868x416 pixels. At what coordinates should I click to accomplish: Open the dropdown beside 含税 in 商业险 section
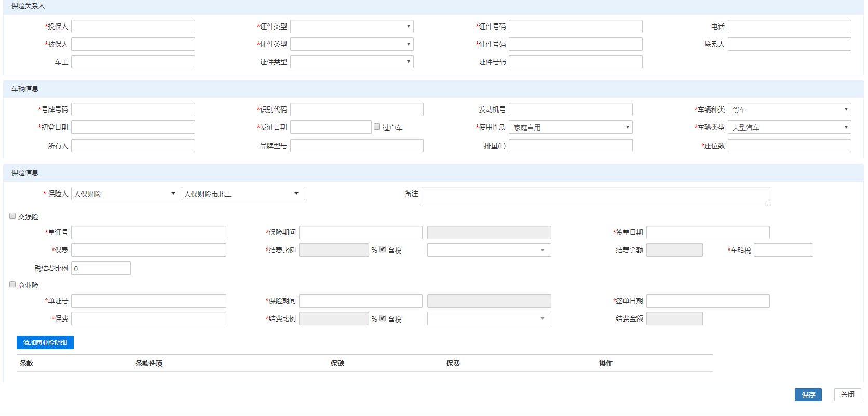(489, 318)
